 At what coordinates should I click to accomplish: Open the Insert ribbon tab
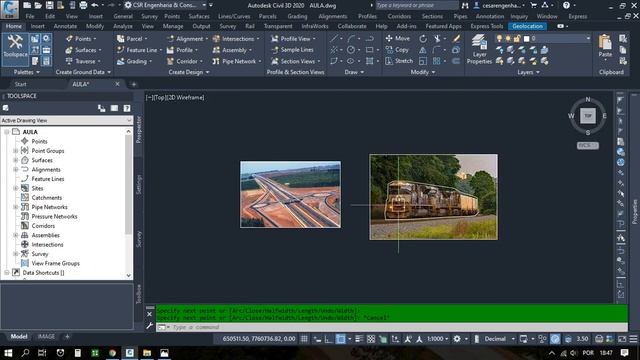38,26
